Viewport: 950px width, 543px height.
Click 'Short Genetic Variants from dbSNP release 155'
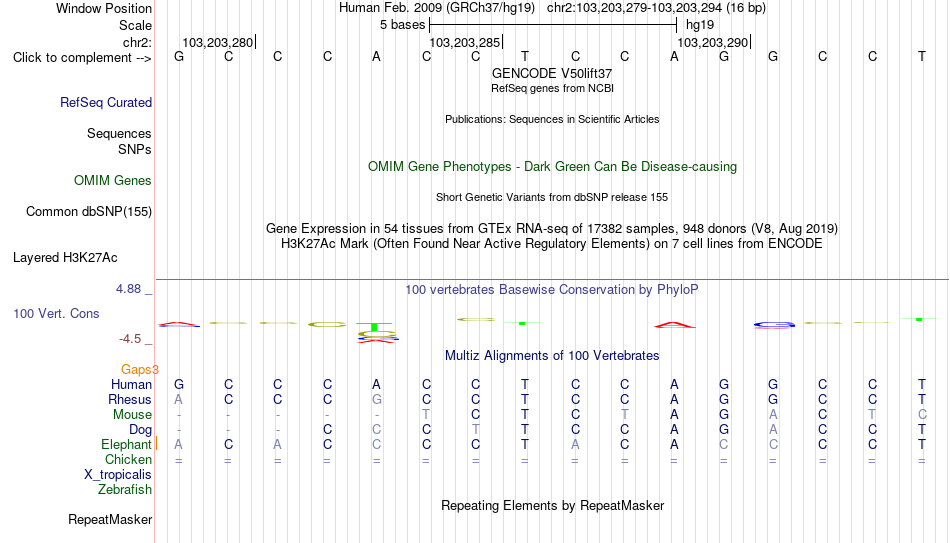(552, 198)
